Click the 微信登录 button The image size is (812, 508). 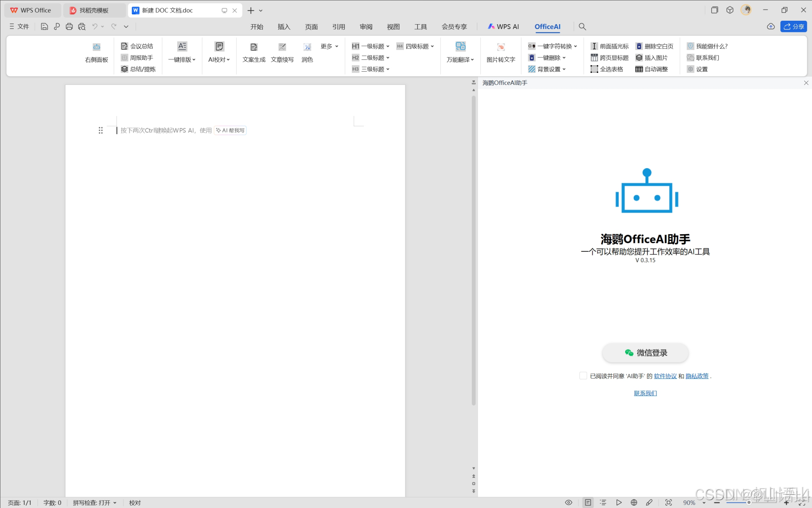click(x=645, y=353)
